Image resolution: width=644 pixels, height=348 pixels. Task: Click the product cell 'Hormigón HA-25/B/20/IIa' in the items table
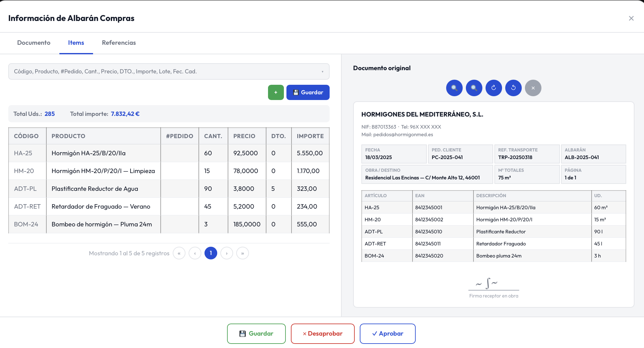point(104,153)
